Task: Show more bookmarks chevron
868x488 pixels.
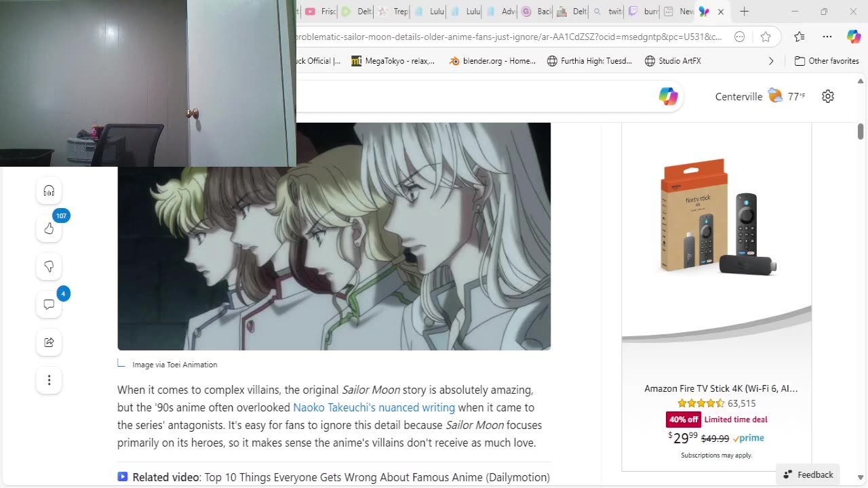Action: pos(771,61)
